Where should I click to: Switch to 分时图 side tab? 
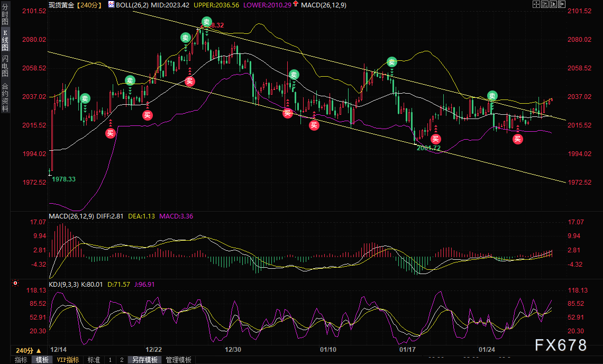click(x=5, y=14)
